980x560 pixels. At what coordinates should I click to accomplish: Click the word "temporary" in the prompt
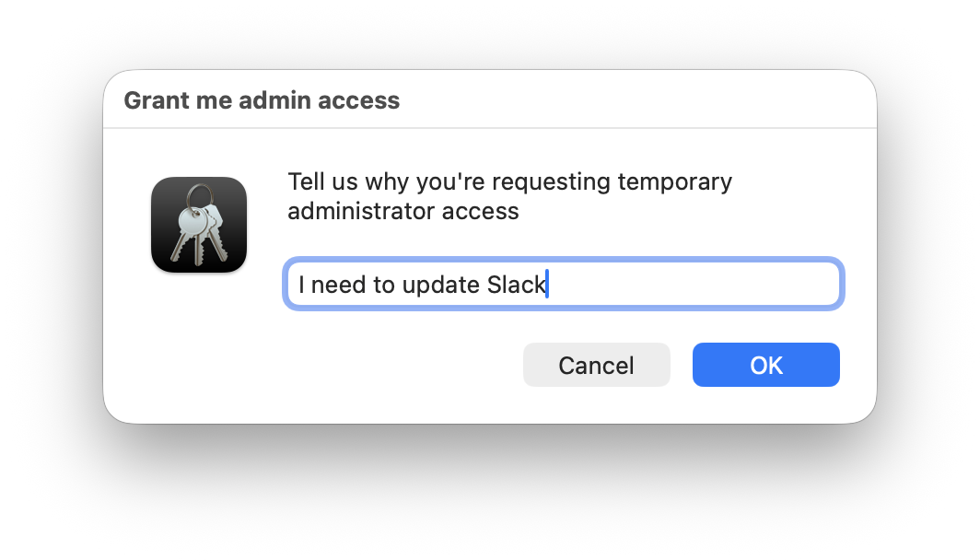pyautogui.click(x=674, y=181)
